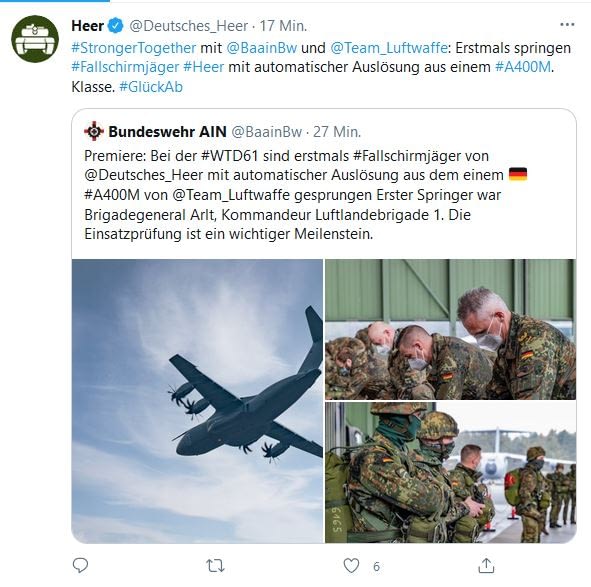Like the tweet with the heart icon
The image size is (591, 587).
click(351, 566)
